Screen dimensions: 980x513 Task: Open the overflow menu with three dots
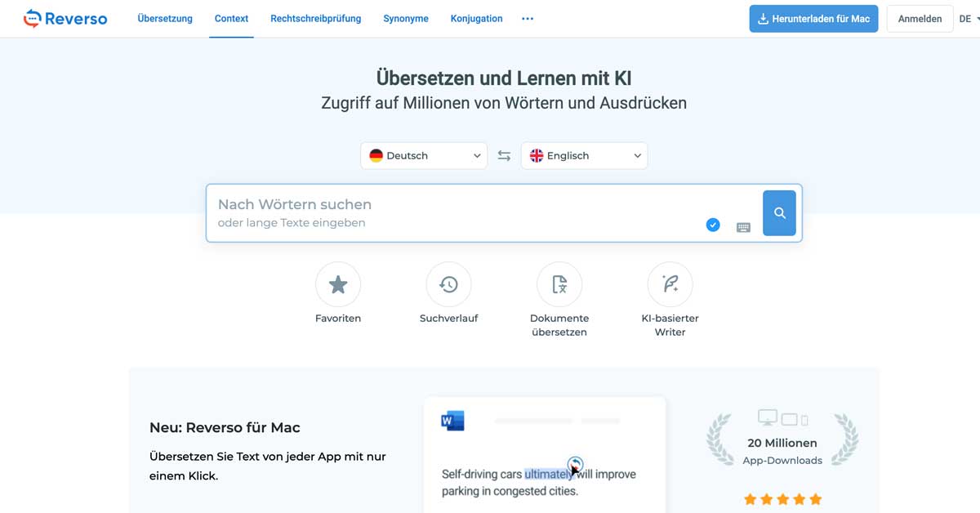click(x=528, y=18)
